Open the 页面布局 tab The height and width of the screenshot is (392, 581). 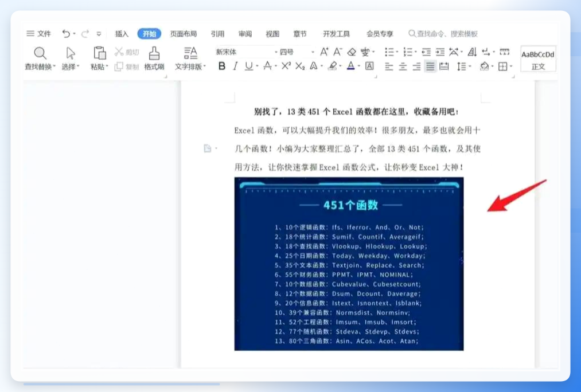click(x=184, y=34)
